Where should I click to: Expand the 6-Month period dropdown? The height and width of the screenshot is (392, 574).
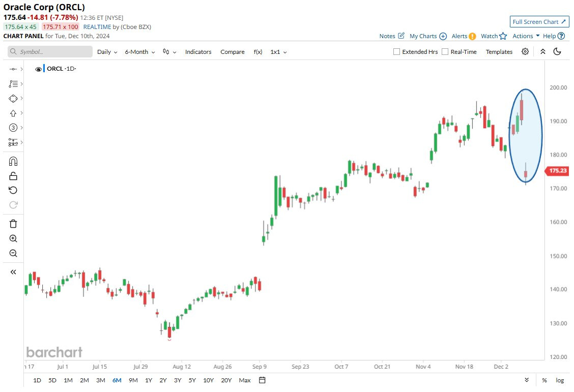tap(140, 52)
